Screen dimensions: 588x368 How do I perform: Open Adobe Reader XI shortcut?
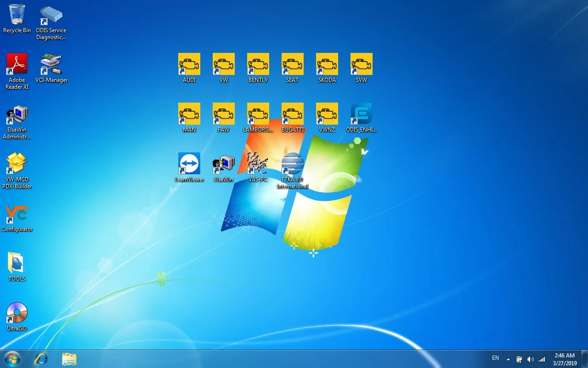(17, 71)
